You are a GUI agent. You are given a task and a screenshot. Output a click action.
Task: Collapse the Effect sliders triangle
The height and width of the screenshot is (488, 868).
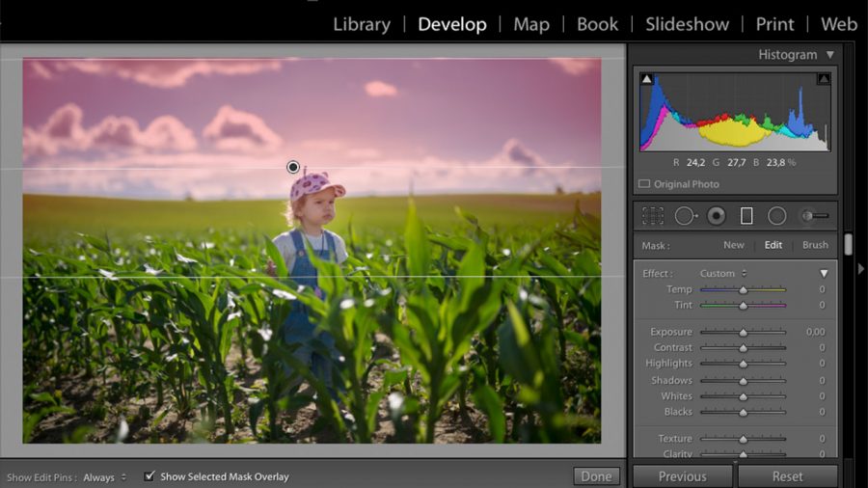click(824, 274)
